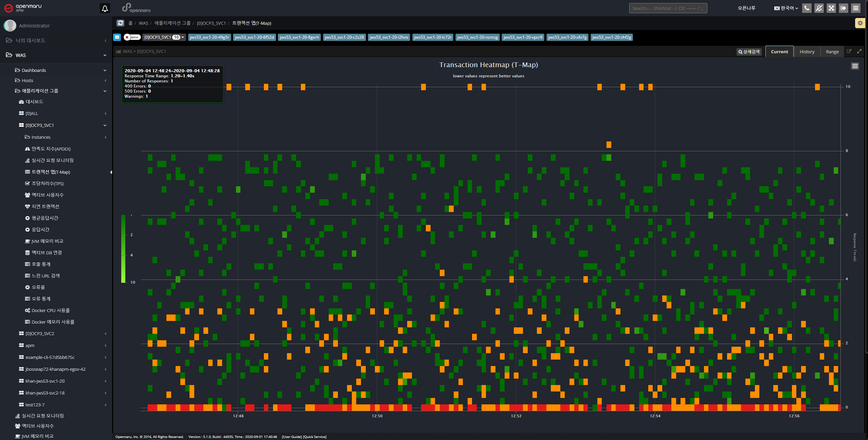
Task: Open the top-right hamburger menu
Action: pos(856,8)
